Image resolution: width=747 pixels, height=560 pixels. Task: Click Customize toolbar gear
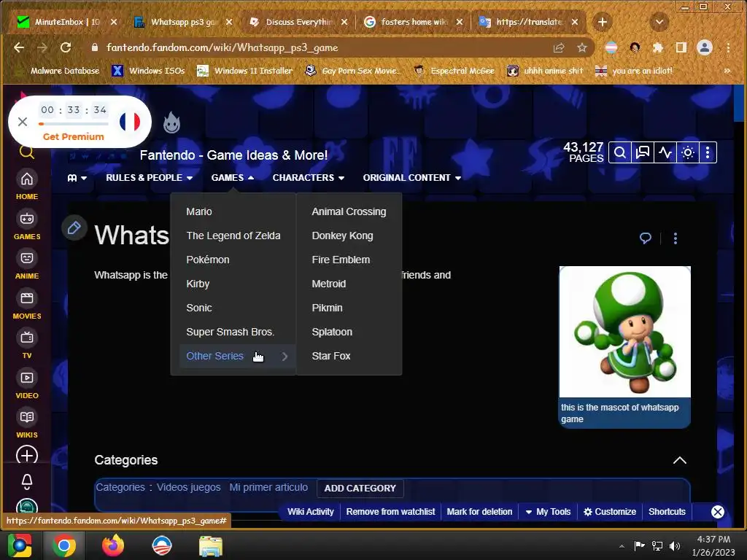tap(610, 511)
